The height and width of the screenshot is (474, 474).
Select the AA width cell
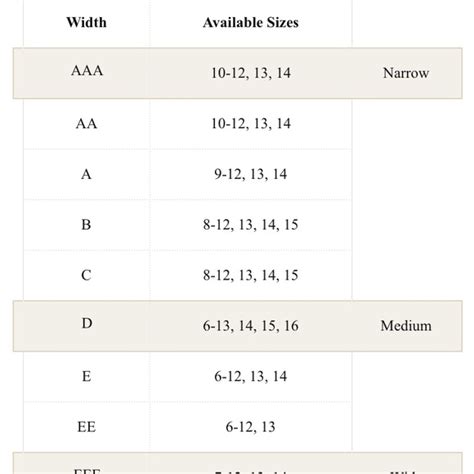pos(86,124)
